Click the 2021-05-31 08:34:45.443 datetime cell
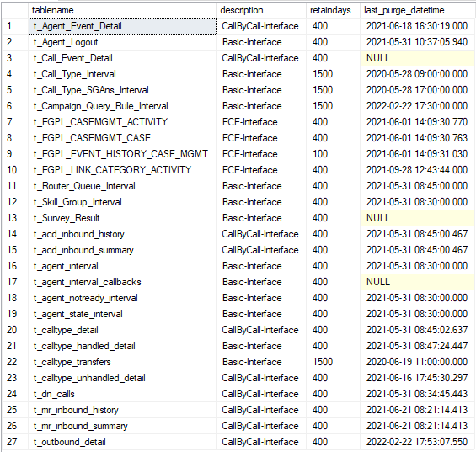Viewport: 476px width, 452px height. (417, 394)
